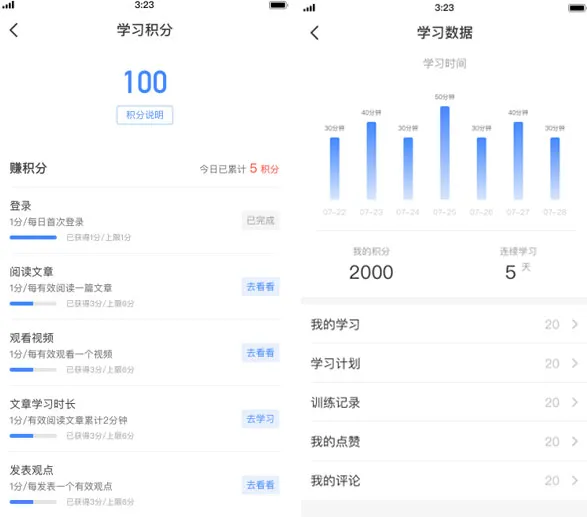This screenshot has height=517, width=587.
Task: Tap 去看看 next to 观看视频
Action: (x=261, y=353)
